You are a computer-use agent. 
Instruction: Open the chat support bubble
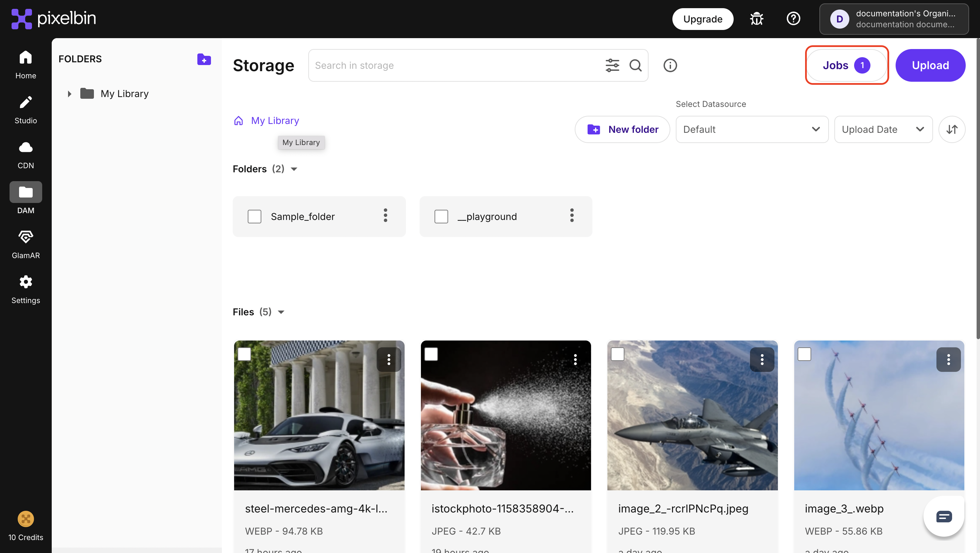[944, 517]
